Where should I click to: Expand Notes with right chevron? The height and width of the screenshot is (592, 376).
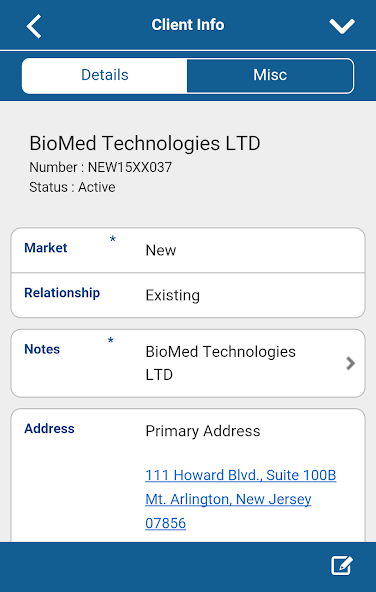pyautogui.click(x=351, y=363)
